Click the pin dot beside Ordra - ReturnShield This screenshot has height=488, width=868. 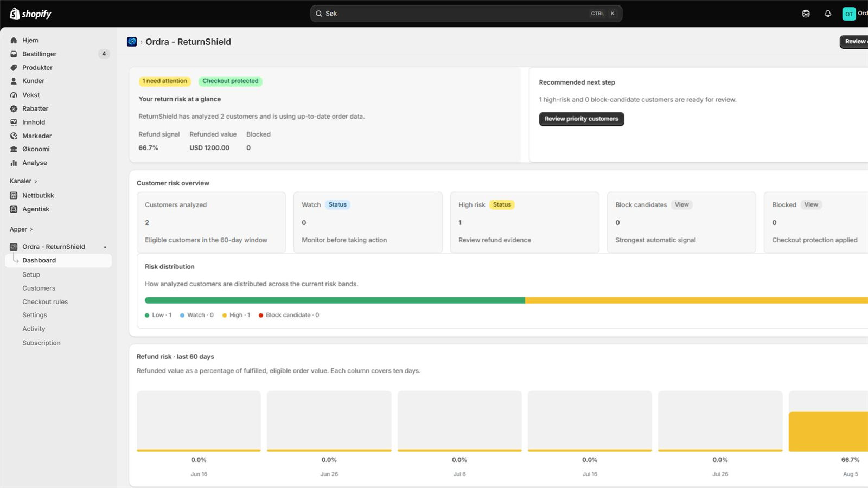click(x=105, y=247)
